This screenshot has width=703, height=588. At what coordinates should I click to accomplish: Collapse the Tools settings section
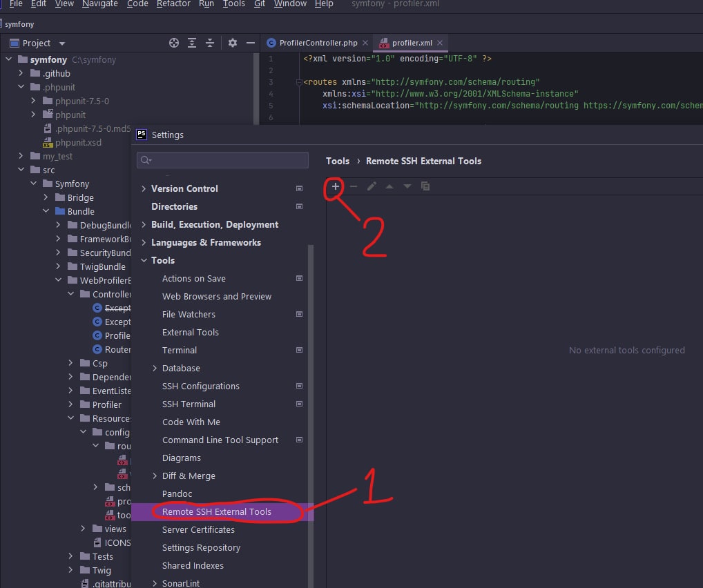[x=144, y=260]
